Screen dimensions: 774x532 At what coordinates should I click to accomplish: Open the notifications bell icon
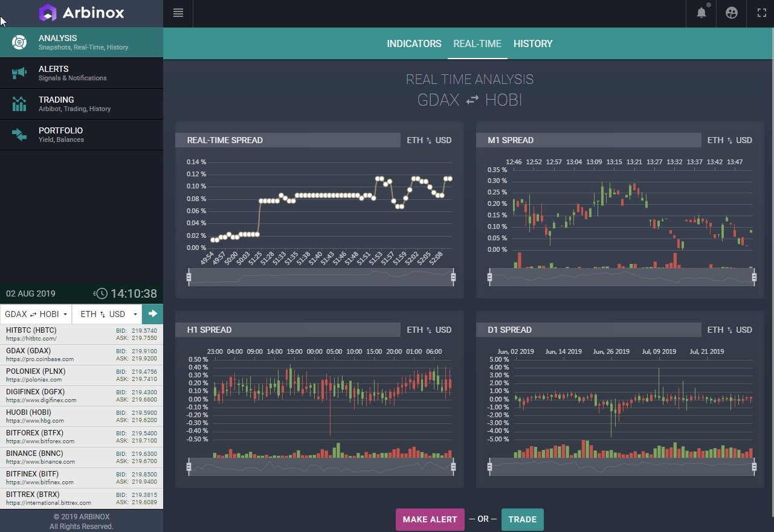click(x=701, y=13)
